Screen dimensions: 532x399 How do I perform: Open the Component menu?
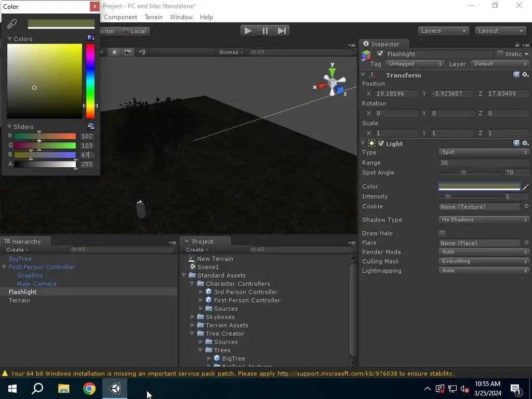121,17
